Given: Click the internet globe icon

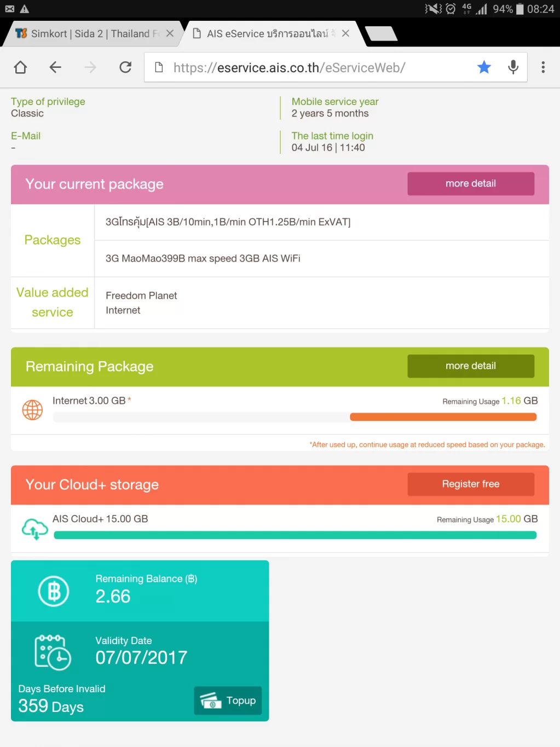Looking at the screenshot, I should click(32, 410).
